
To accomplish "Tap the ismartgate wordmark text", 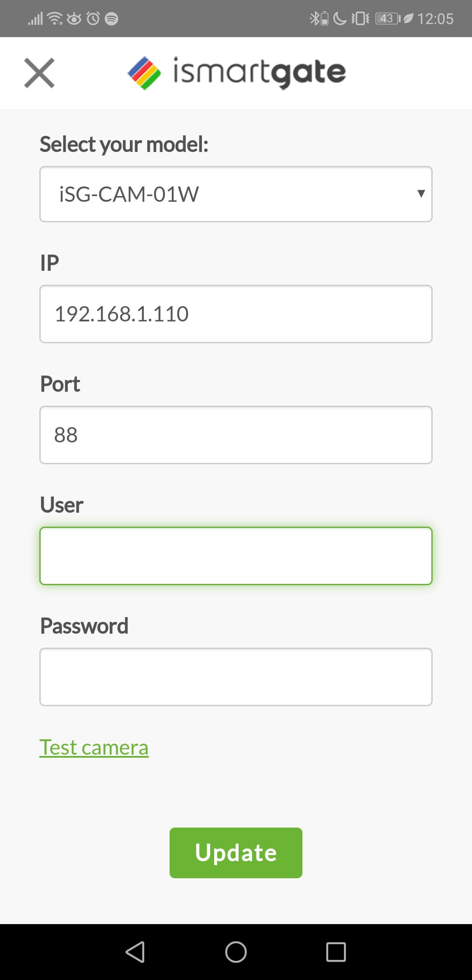I will click(260, 72).
